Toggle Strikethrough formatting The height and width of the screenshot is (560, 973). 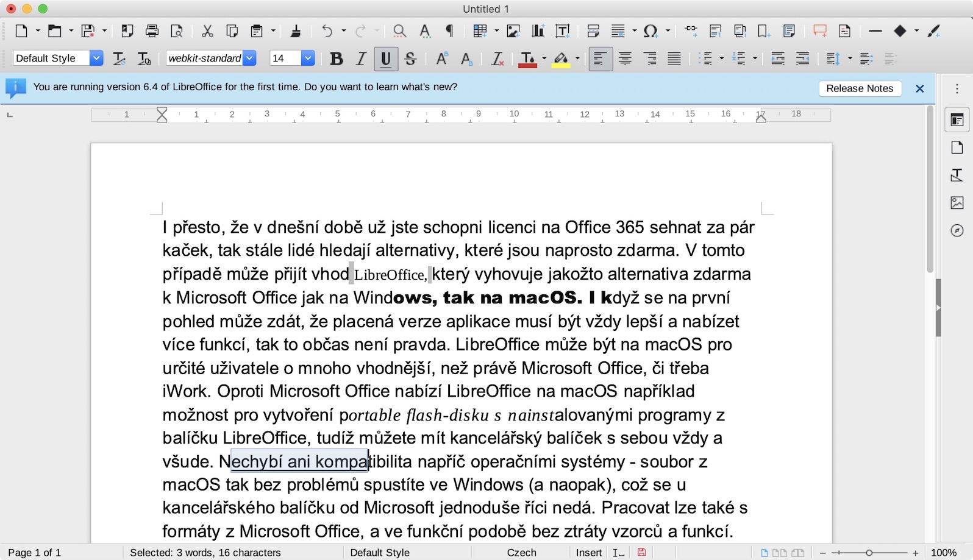(410, 58)
